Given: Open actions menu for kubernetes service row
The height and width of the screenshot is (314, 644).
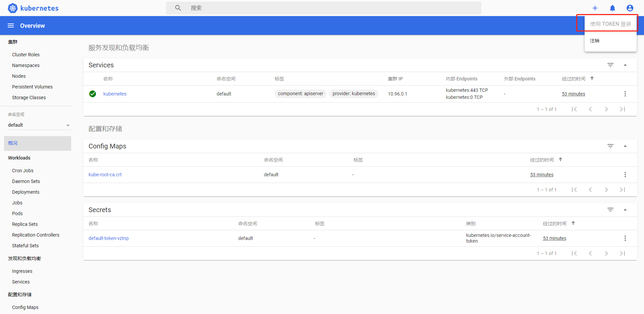Looking at the screenshot, I should tap(625, 94).
